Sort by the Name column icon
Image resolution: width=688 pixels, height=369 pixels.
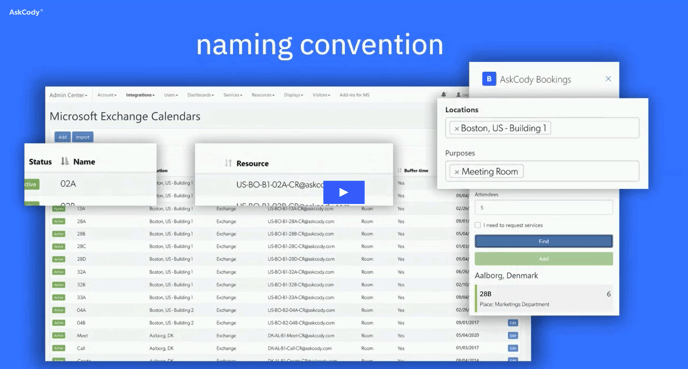(65, 161)
